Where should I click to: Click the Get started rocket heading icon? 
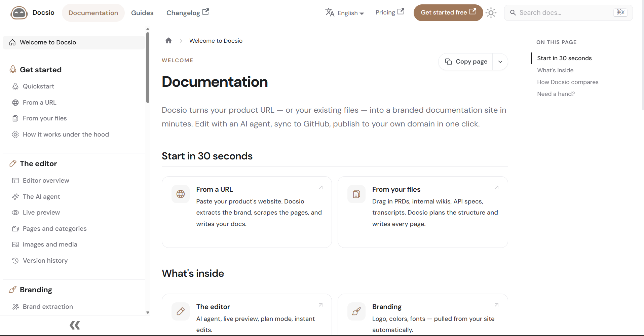[13, 69]
